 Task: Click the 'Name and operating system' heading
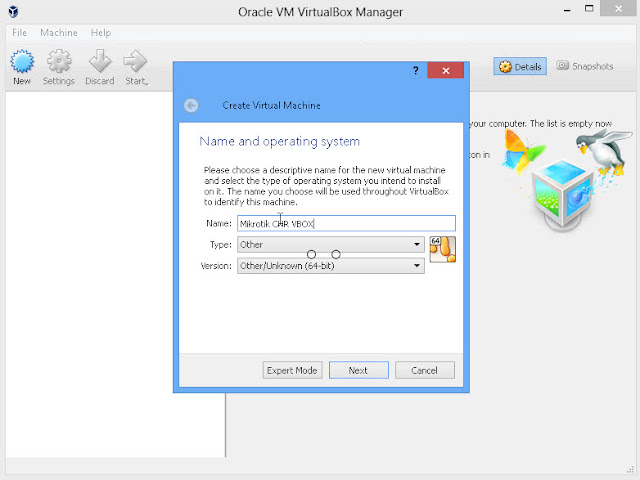[x=280, y=142]
